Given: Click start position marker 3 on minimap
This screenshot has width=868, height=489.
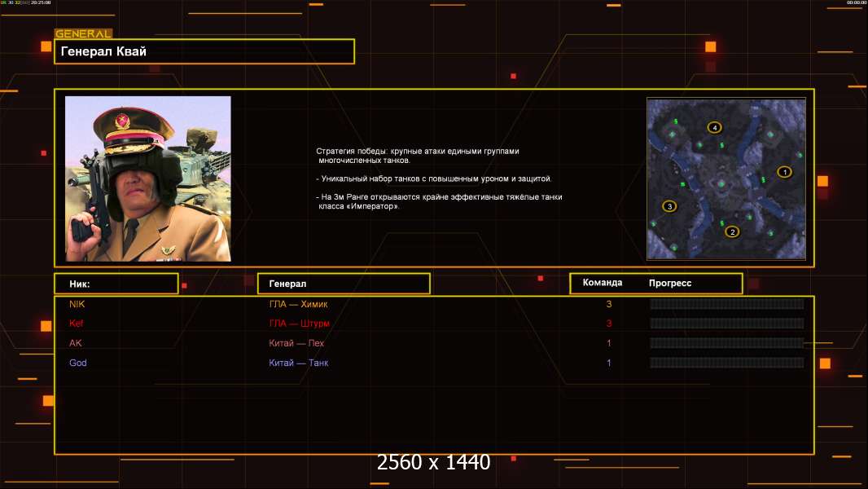Looking at the screenshot, I should click(x=669, y=206).
